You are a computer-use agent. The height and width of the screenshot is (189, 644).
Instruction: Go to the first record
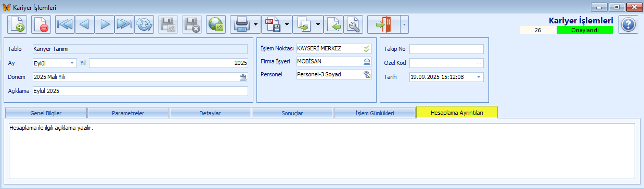click(x=65, y=24)
